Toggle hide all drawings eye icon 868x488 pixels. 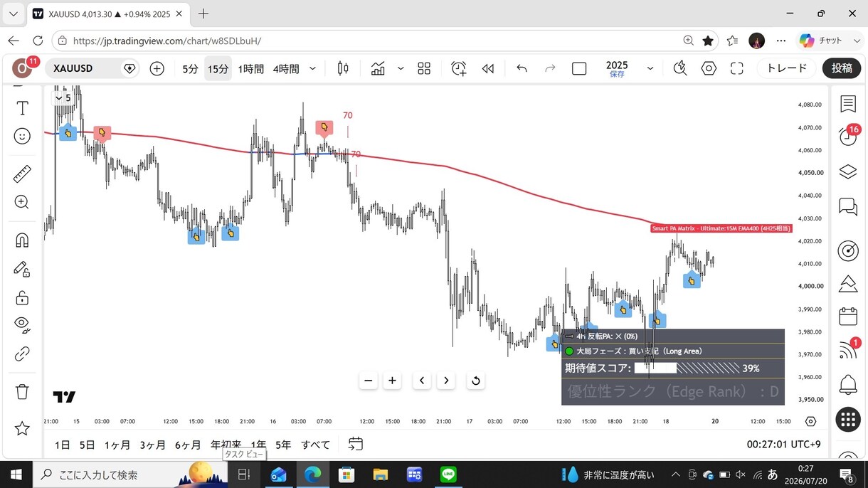(x=22, y=325)
